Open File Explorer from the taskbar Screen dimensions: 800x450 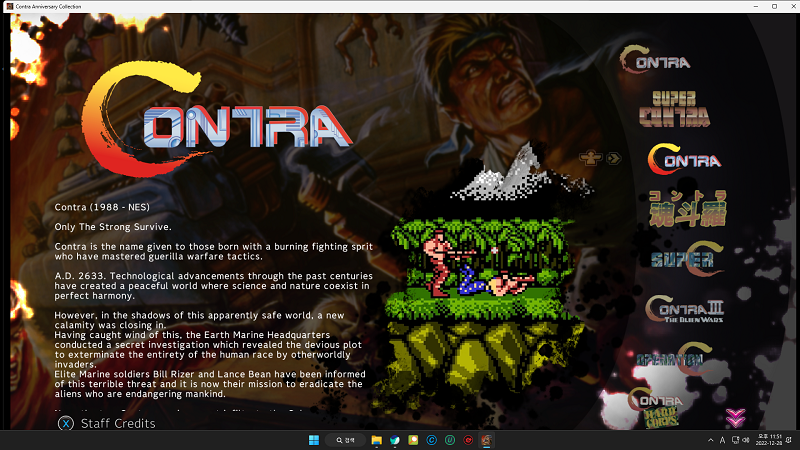(377, 440)
